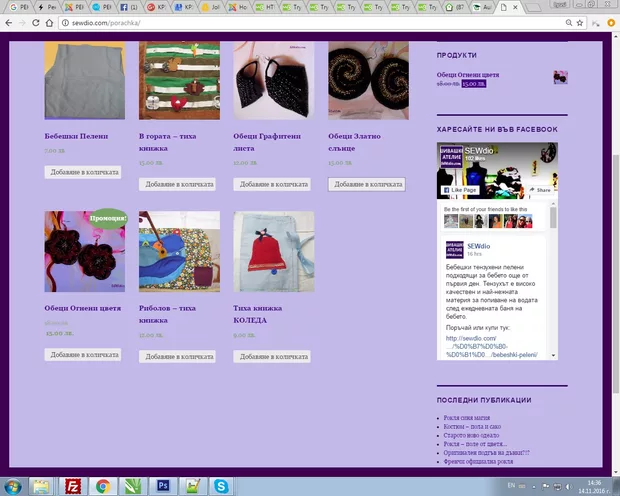Switch to the house-icon (87 browser tab
The height and width of the screenshot is (496, 620).
pos(454,7)
